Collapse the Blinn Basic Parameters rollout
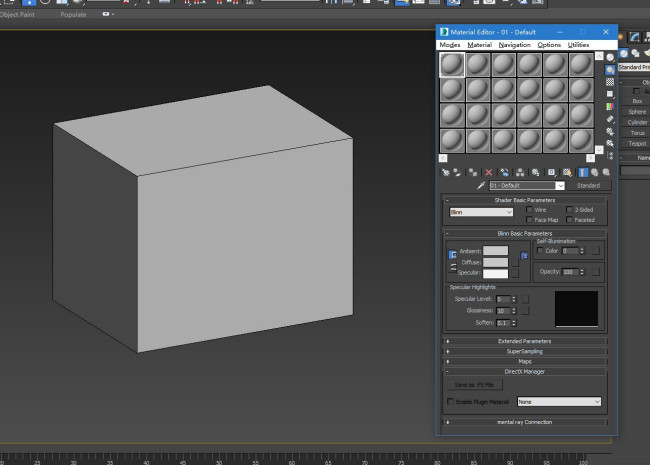The height and width of the screenshot is (465, 650). point(524,233)
